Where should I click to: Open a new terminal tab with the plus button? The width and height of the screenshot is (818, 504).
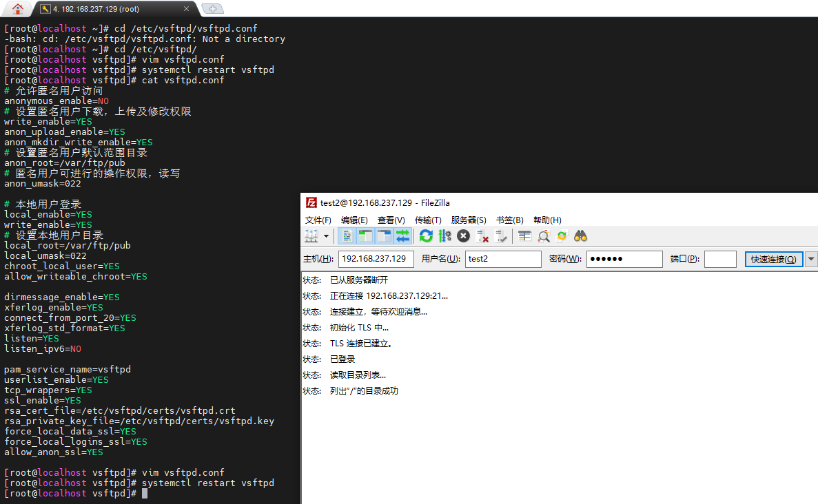213,9
